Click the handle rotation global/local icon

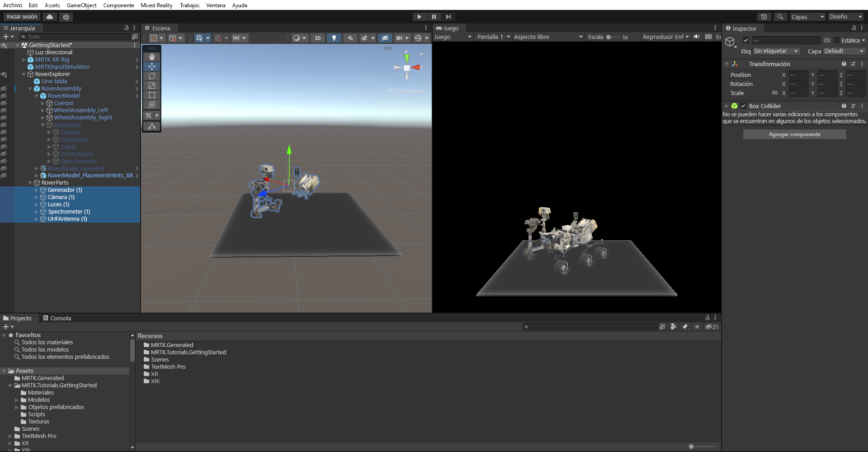click(x=173, y=38)
